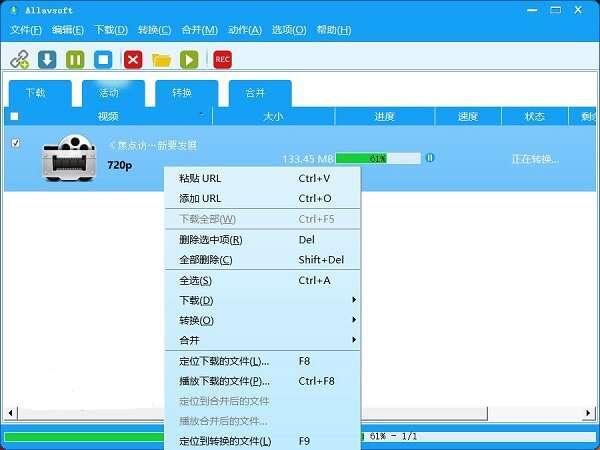Start recording with the REC icon
600x450 pixels.
[222, 59]
